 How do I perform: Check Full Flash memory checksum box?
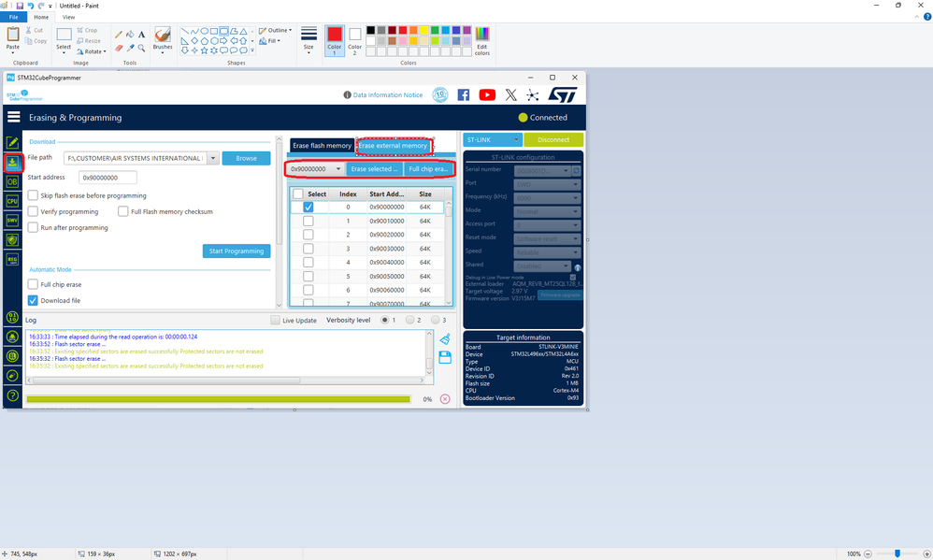pyautogui.click(x=123, y=211)
